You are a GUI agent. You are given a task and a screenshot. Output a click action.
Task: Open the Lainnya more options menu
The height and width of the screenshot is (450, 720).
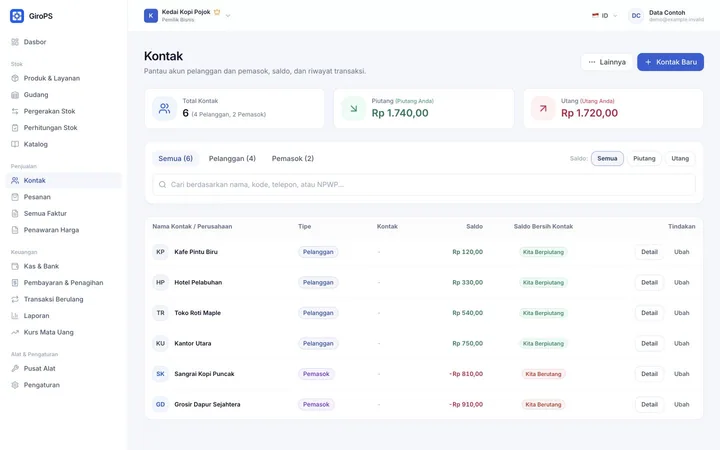point(607,62)
